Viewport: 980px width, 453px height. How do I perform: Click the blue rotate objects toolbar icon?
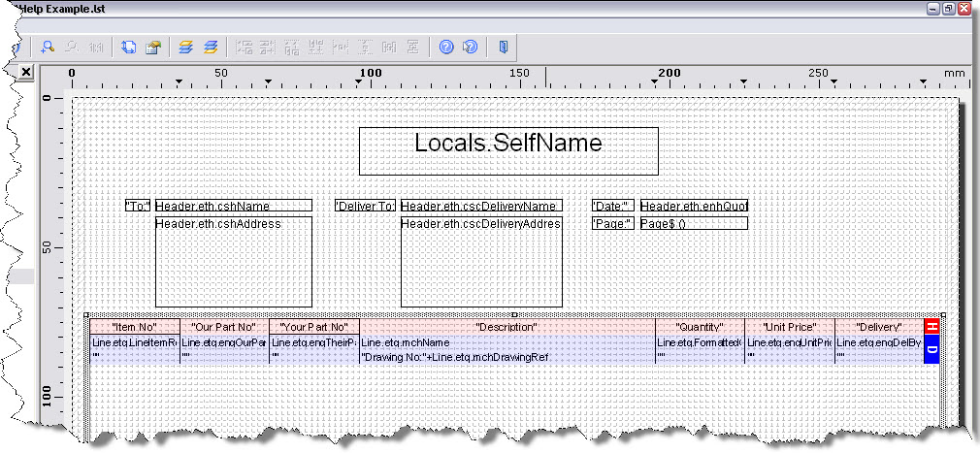click(x=129, y=47)
